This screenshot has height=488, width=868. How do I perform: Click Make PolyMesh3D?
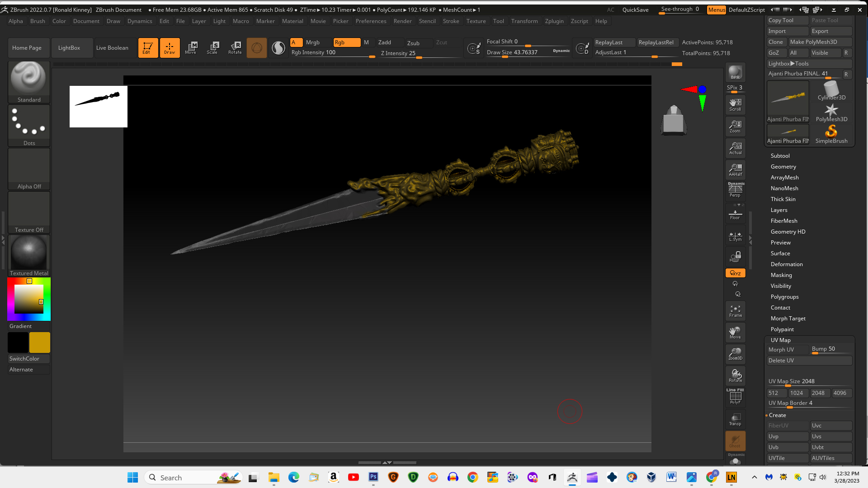pos(820,42)
